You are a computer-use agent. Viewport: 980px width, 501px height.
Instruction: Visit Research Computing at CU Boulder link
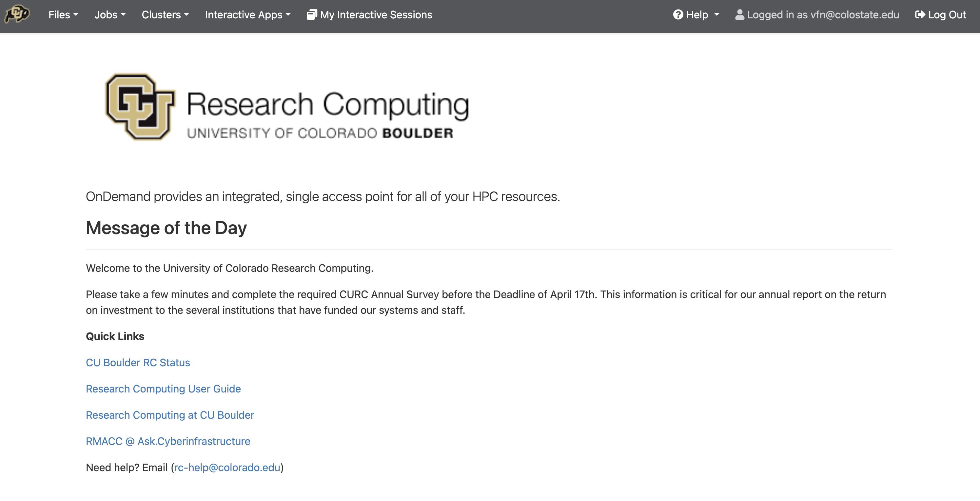pyautogui.click(x=170, y=415)
